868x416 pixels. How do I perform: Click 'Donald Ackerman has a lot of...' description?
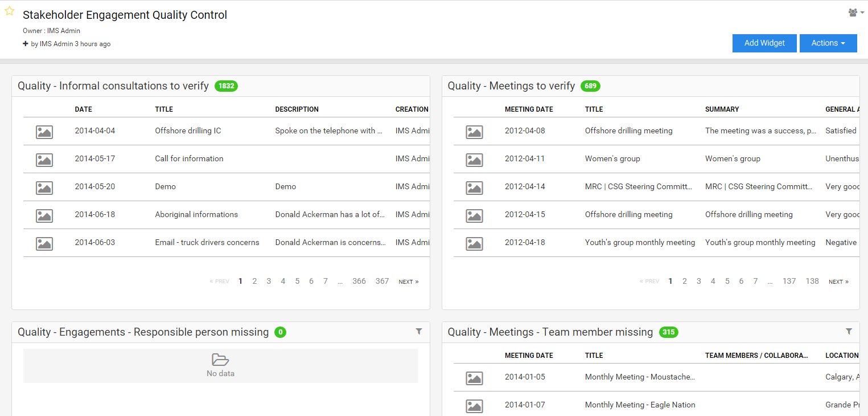pos(330,215)
